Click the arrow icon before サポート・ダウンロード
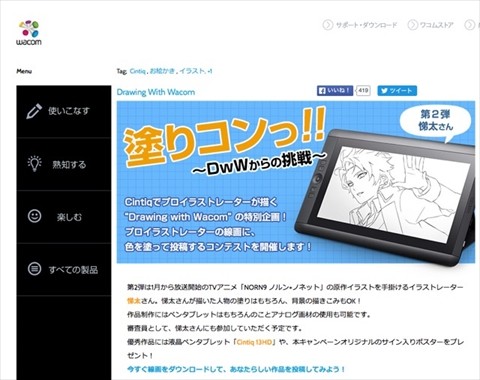The image size is (480, 380). [x=328, y=25]
